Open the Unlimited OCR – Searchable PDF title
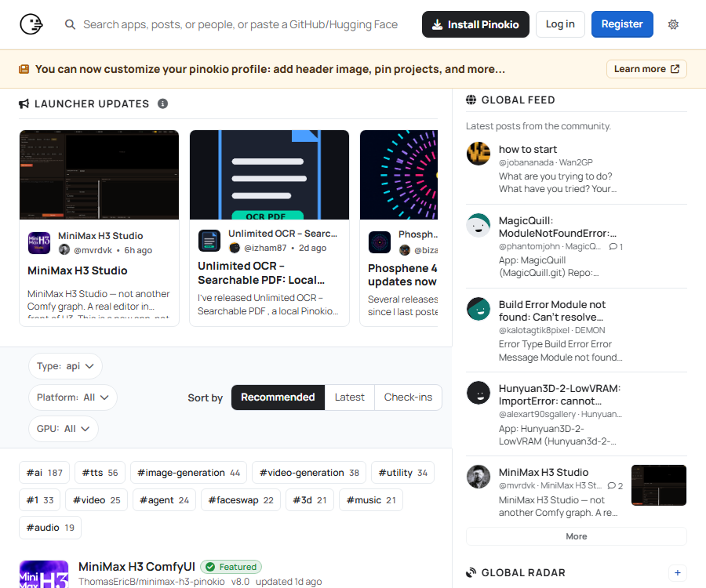This screenshot has height=588, width=706. point(261,273)
